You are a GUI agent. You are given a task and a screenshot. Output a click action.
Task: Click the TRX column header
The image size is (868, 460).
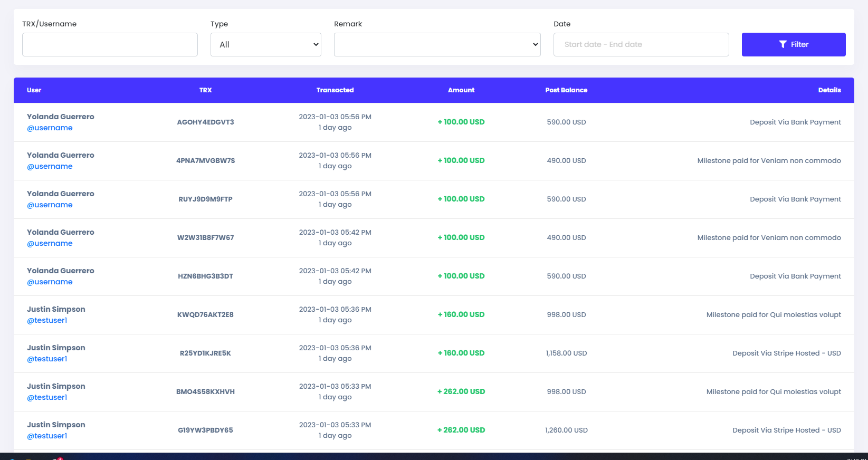click(x=205, y=90)
